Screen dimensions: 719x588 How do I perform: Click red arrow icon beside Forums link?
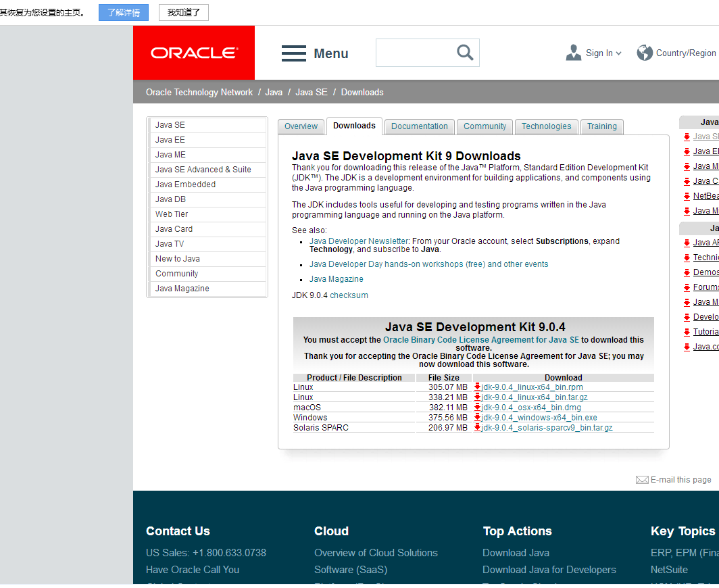tap(687, 287)
